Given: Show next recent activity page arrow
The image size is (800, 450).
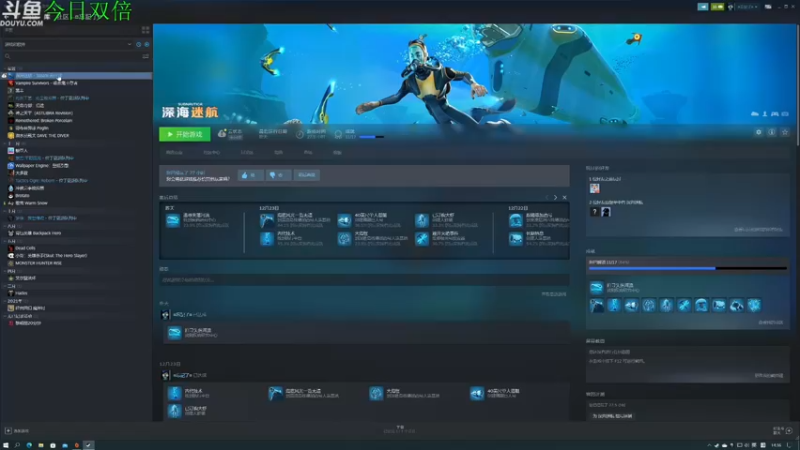Looking at the screenshot, I should tap(556, 197).
